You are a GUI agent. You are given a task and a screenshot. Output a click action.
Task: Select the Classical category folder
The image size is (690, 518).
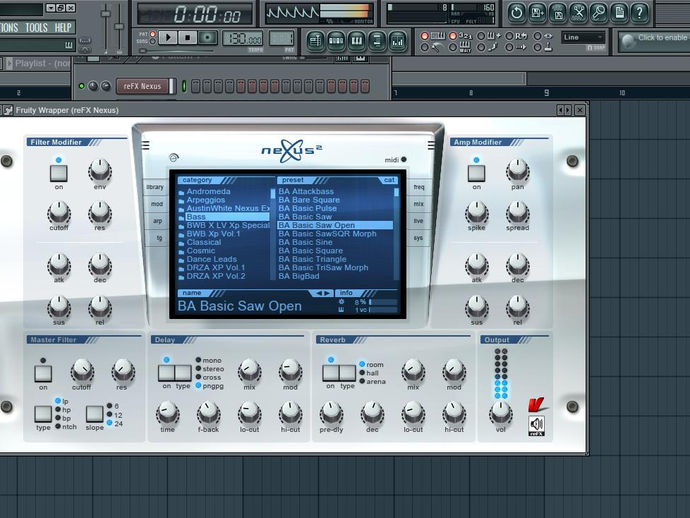click(204, 242)
